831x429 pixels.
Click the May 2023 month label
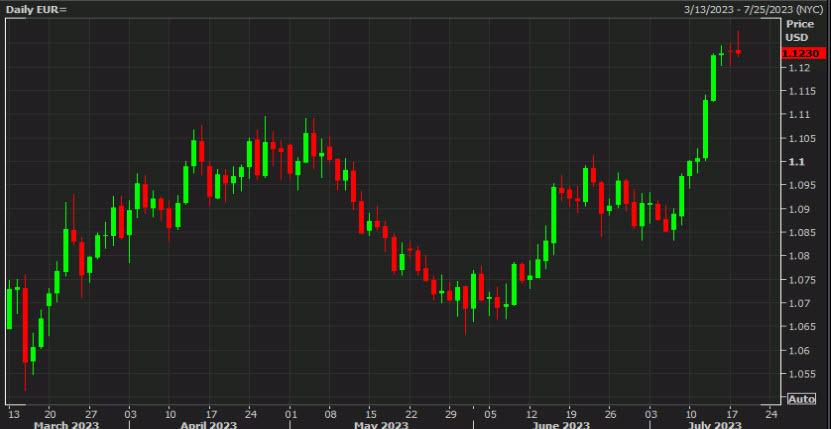381,425
